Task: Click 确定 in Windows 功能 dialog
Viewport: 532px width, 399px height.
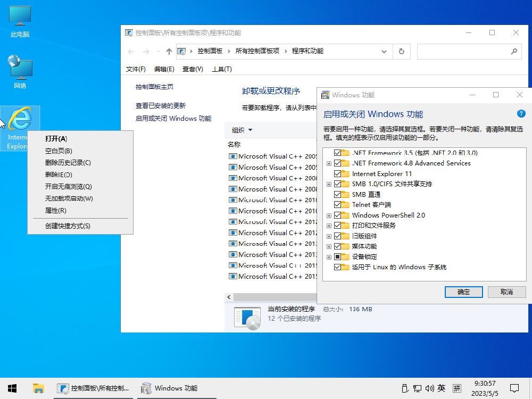Action: point(463,292)
